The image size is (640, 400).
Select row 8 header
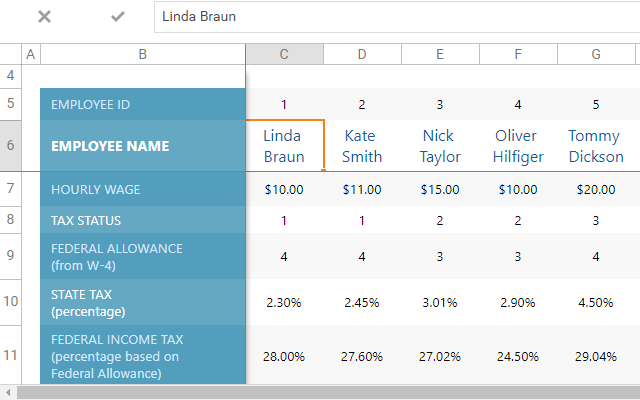[x=10, y=220]
